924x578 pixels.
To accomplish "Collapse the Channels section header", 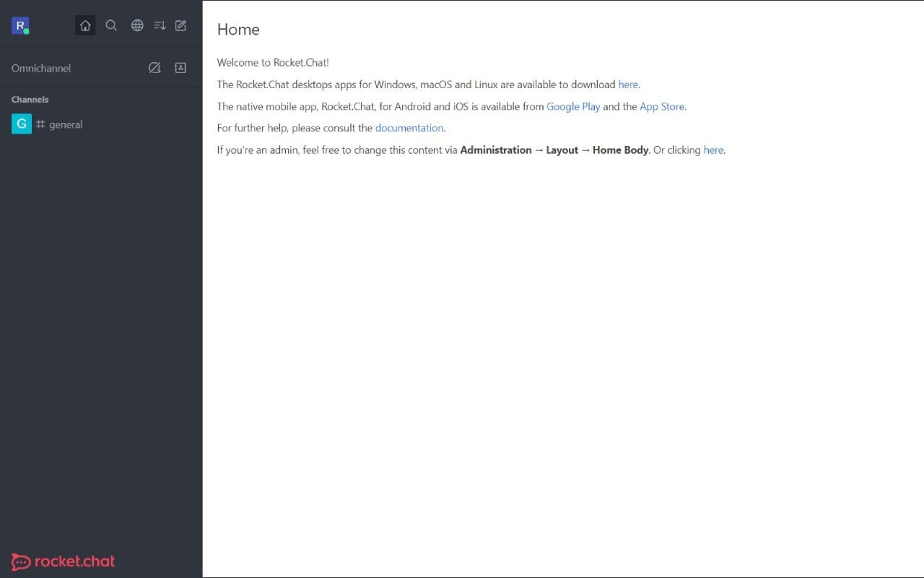I will point(30,99).
